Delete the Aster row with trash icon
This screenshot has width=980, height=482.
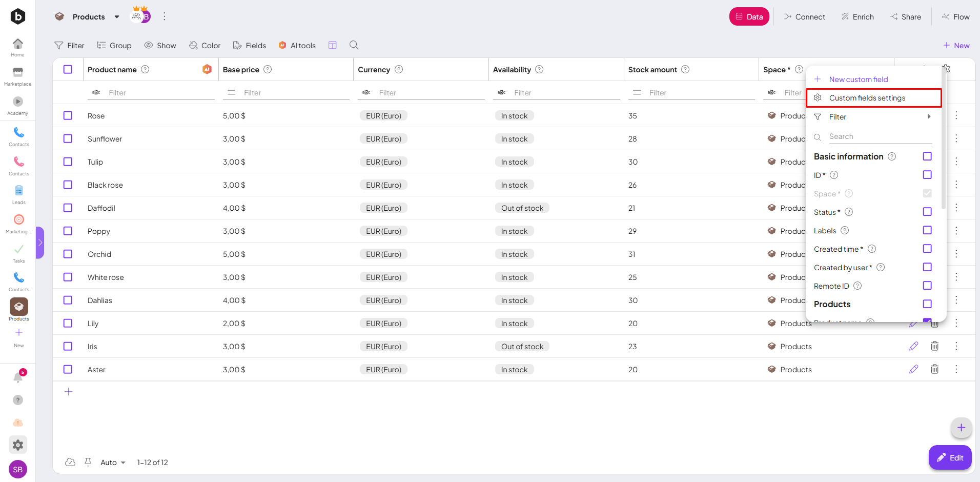pos(934,369)
